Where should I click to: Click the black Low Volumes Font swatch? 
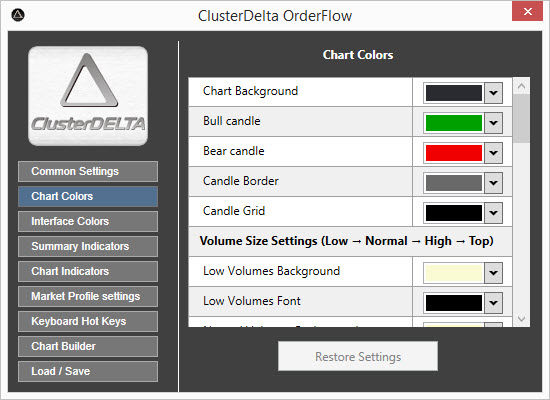click(x=454, y=302)
